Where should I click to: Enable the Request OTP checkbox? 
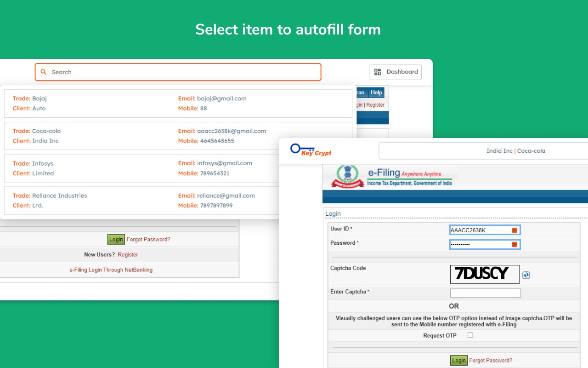coord(470,335)
